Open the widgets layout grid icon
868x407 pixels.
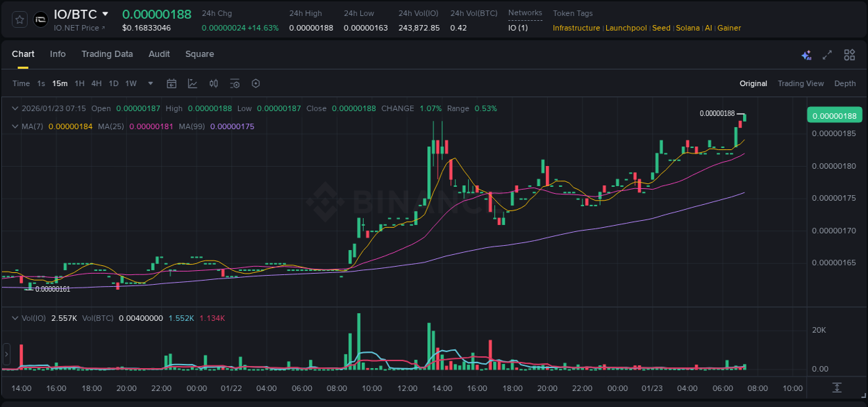[x=849, y=54]
